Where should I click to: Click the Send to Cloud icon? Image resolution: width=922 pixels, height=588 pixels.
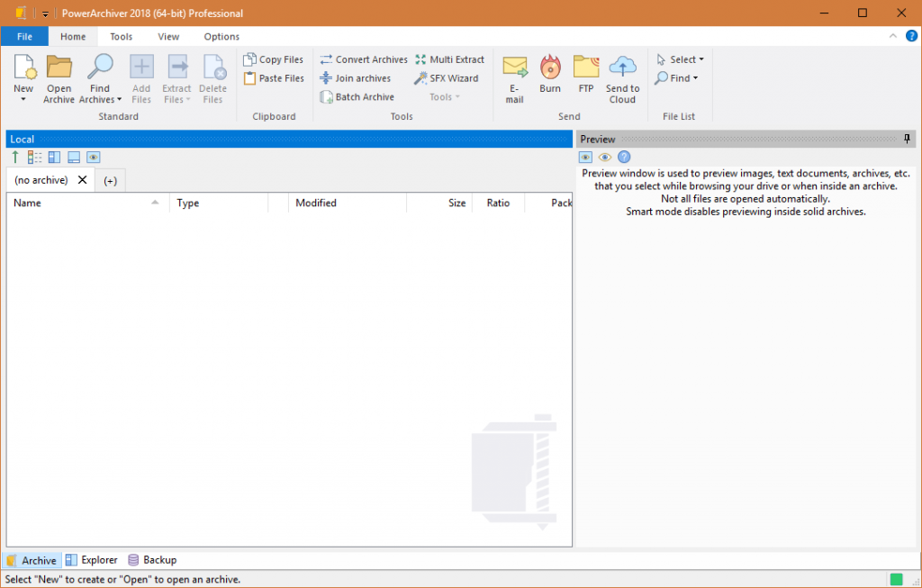coord(622,68)
